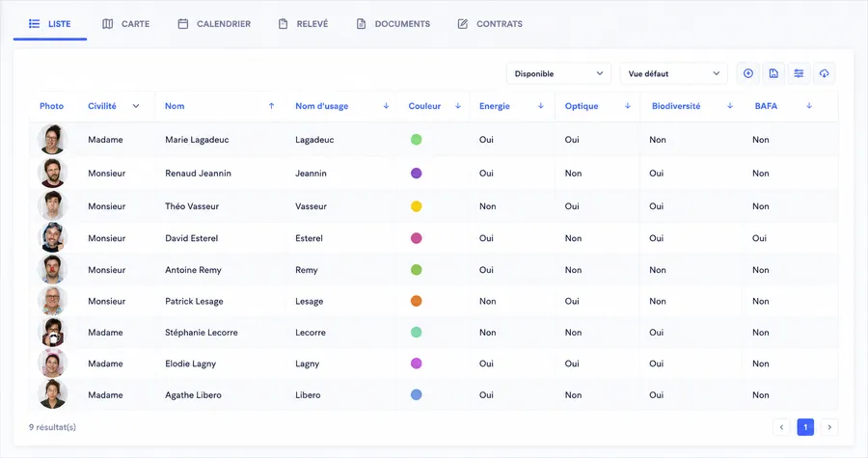868x458 pixels.
Task: Open the RELEVÉ tab
Action: 303,24
